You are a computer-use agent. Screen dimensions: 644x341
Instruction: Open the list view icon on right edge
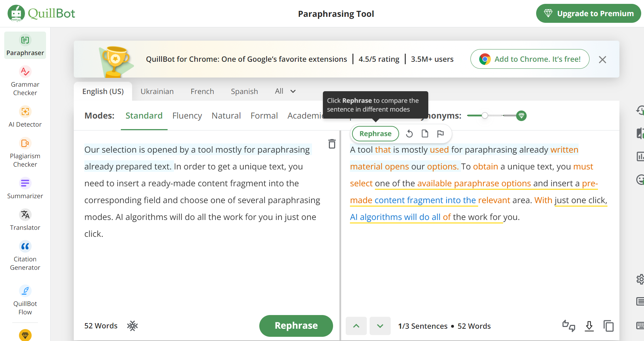click(x=640, y=301)
